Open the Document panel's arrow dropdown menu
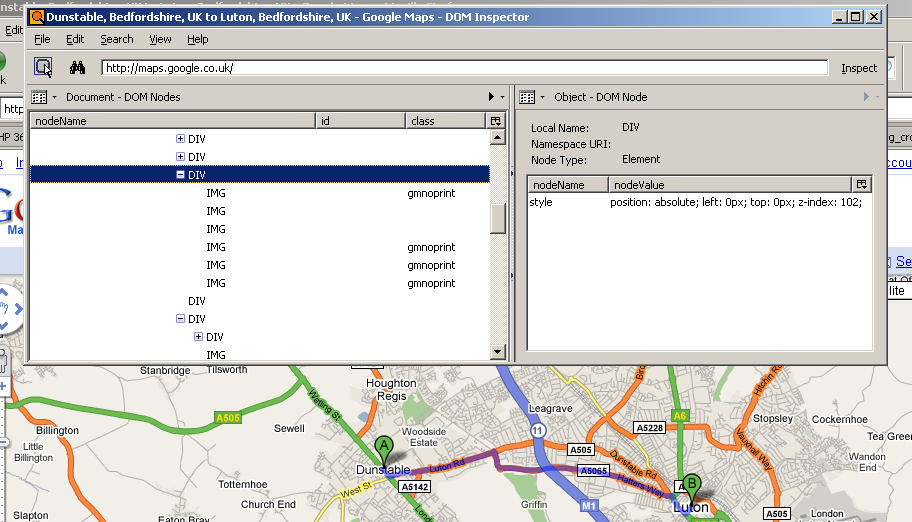The width and height of the screenshot is (912, 522). (x=494, y=97)
